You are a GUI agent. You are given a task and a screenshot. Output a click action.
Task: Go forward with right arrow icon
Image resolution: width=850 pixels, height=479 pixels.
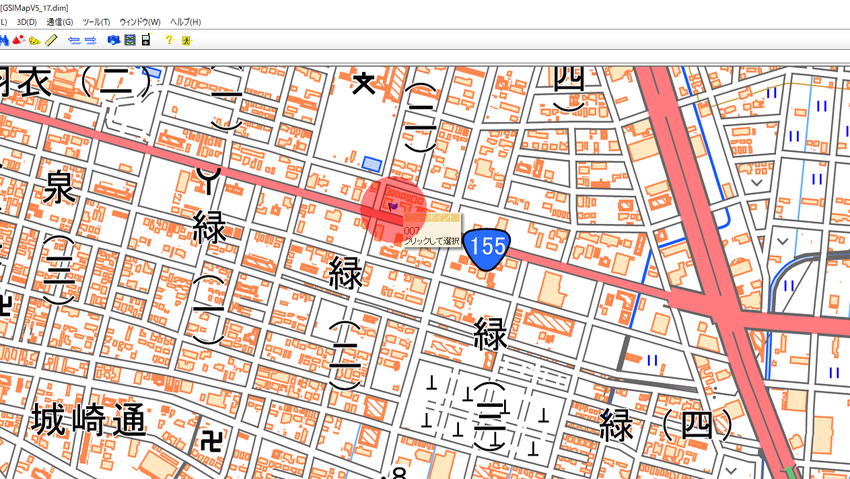pos(91,40)
